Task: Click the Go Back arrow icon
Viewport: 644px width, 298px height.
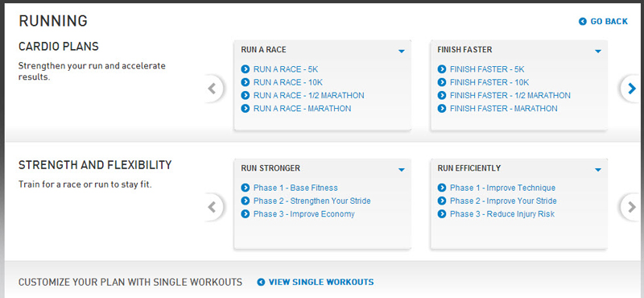Action: tap(582, 22)
